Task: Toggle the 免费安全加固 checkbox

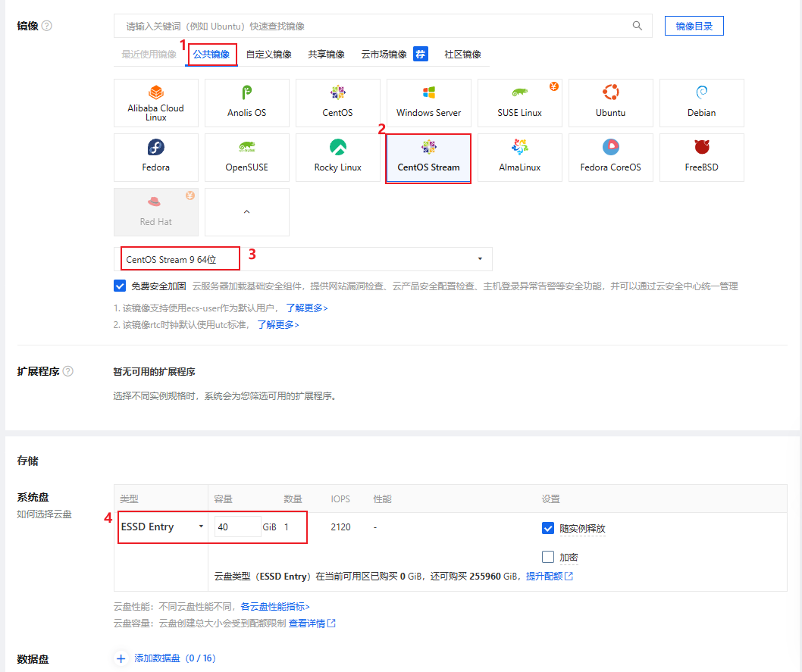Action: pyautogui.click(x=120, y=286)
